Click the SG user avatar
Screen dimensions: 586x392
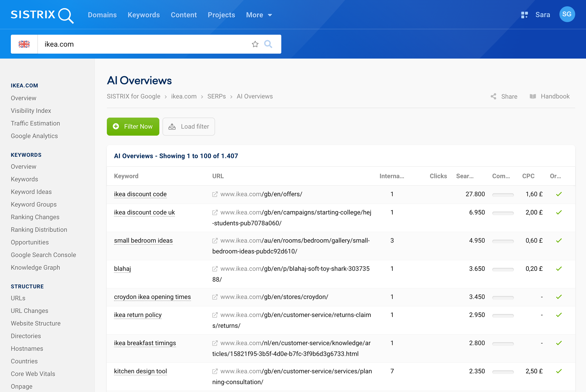(567, 14)
